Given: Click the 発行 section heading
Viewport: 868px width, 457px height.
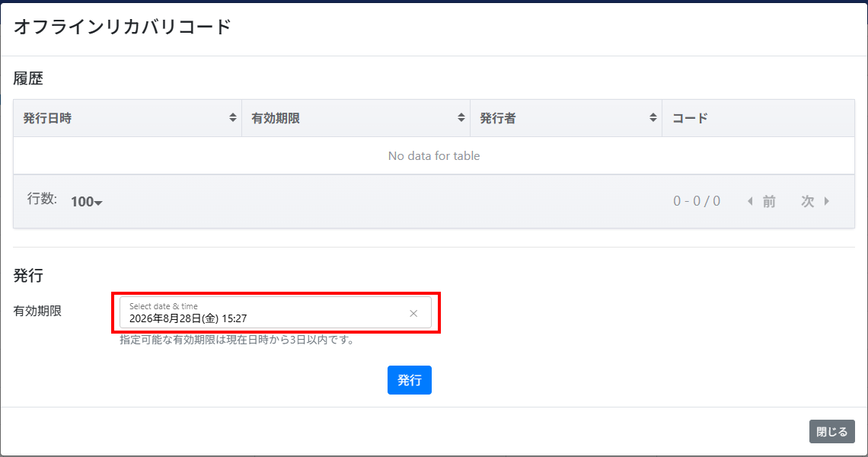Looking at the screenshot, I should 28,275.
